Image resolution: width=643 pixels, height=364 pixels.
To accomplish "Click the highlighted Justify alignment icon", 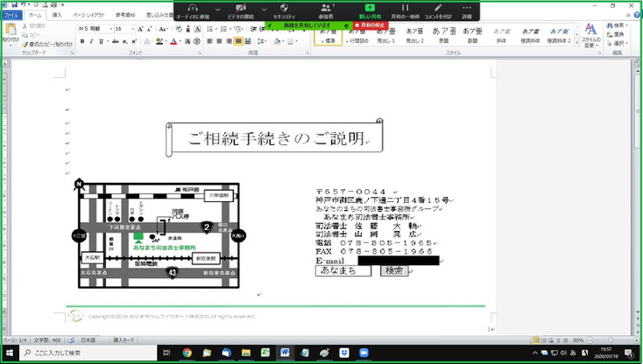I will tap(238, 41).
